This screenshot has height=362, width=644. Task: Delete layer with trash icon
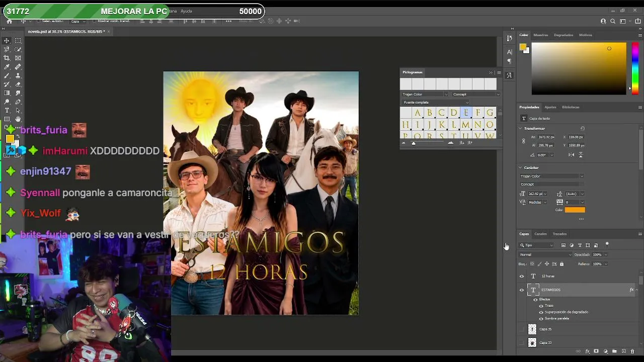coord(632,351)
